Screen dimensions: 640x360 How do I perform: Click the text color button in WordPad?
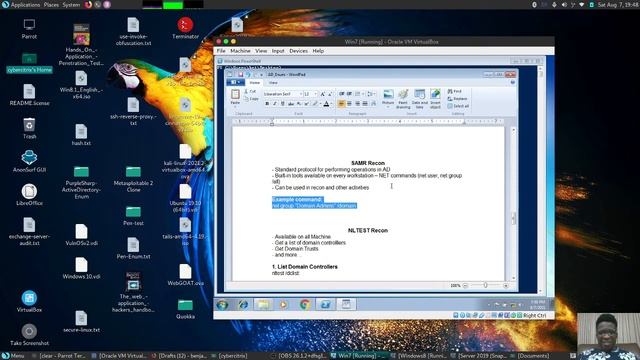tap(326, 104)
